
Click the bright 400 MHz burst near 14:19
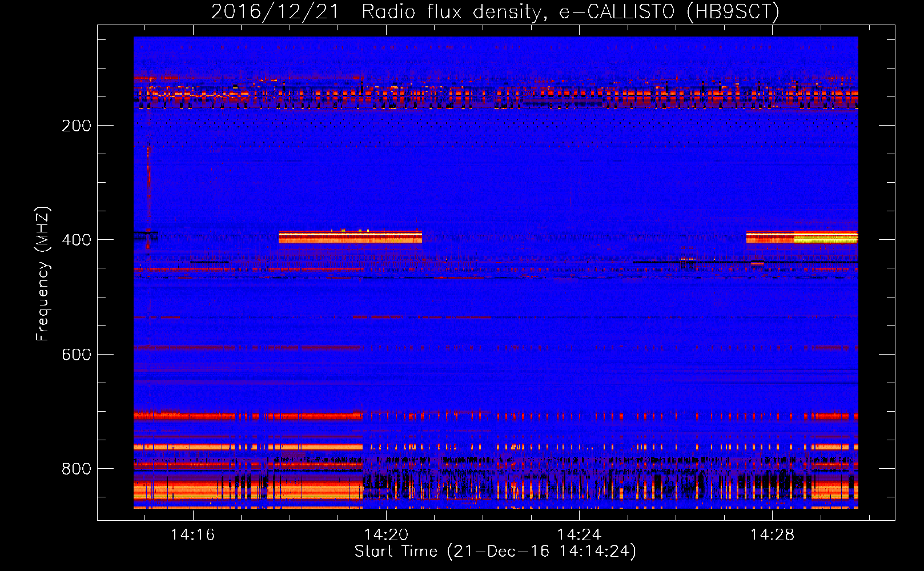point(350,236)
